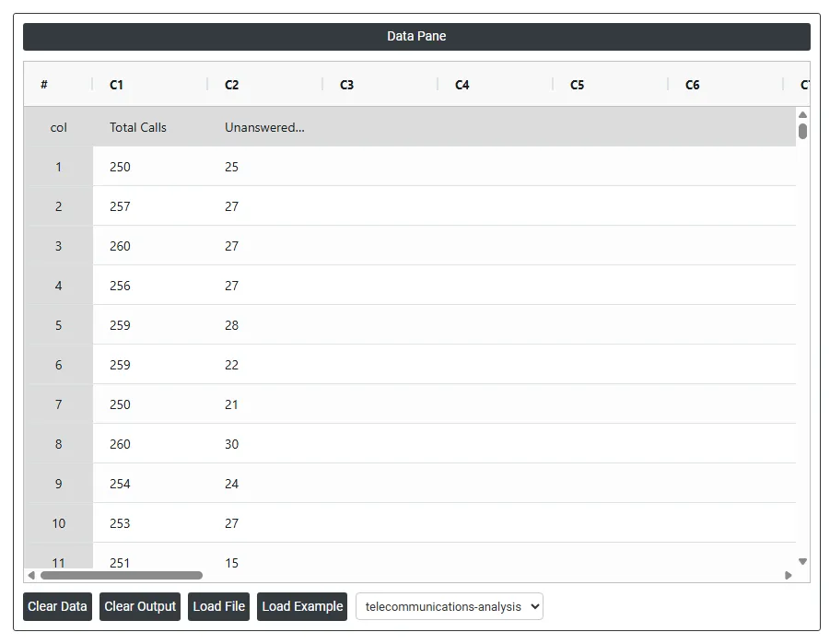This screenshot has height=644, width=830.
Task: Click the horizontal scrollbar thumb
Action: click(x=122, y=575)
